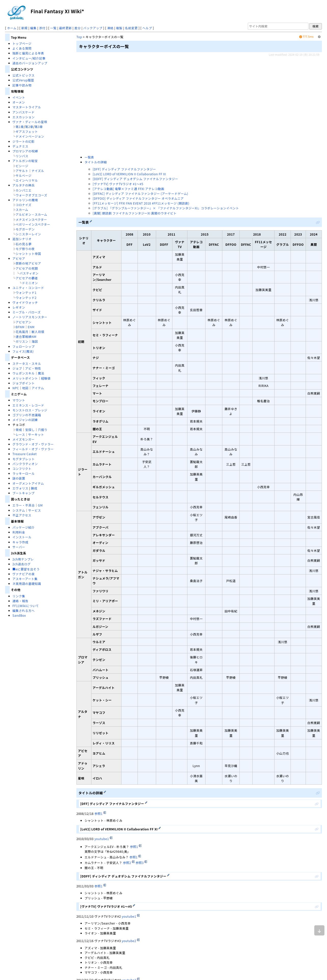Click edit pencil beside 一覧表 heading

91,221
